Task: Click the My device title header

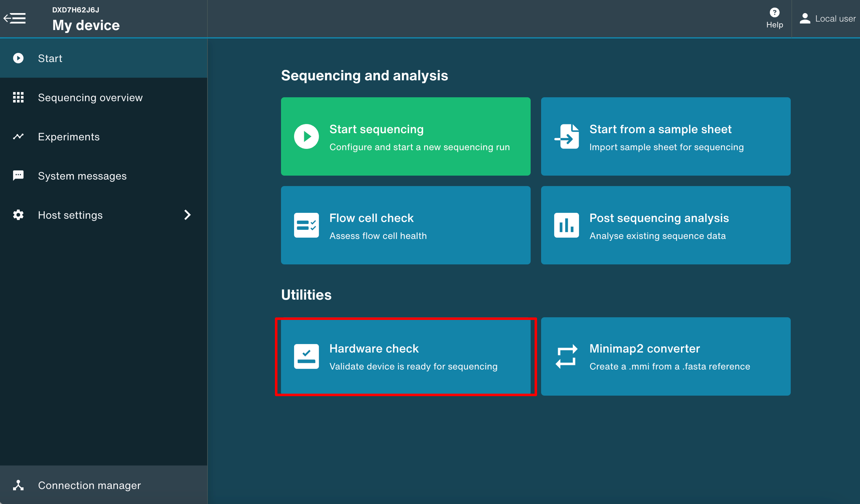Action: 86,25
